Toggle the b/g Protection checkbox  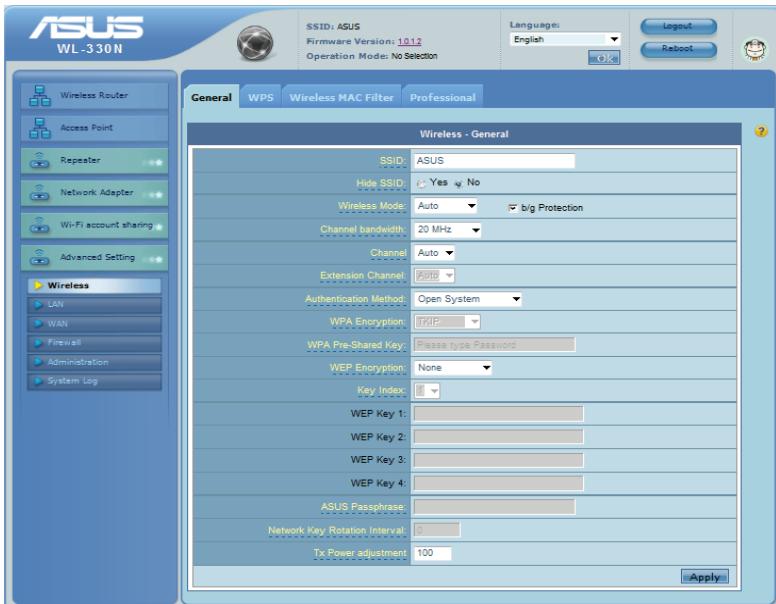[x=512, y=208]
